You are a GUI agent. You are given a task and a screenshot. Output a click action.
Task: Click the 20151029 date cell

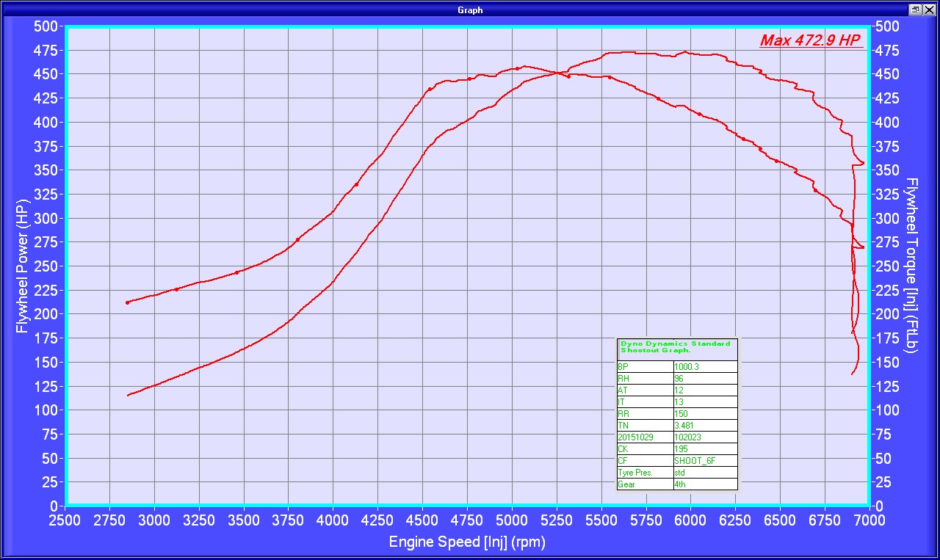[646, 437]
